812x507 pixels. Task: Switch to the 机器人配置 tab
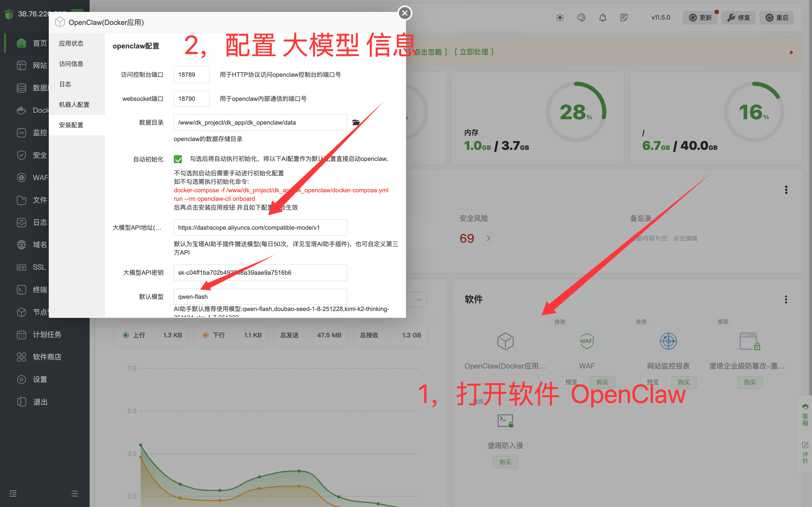(x=74, y=105)
